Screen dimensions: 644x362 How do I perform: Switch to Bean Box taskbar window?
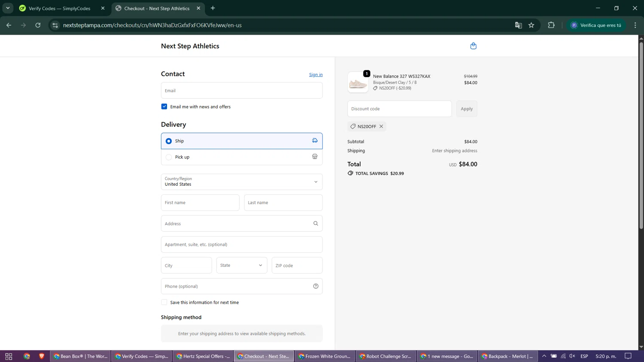[80, 356]
